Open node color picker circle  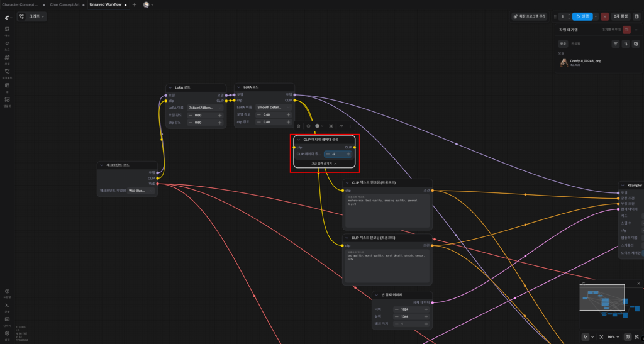click(x=317, y=126)
